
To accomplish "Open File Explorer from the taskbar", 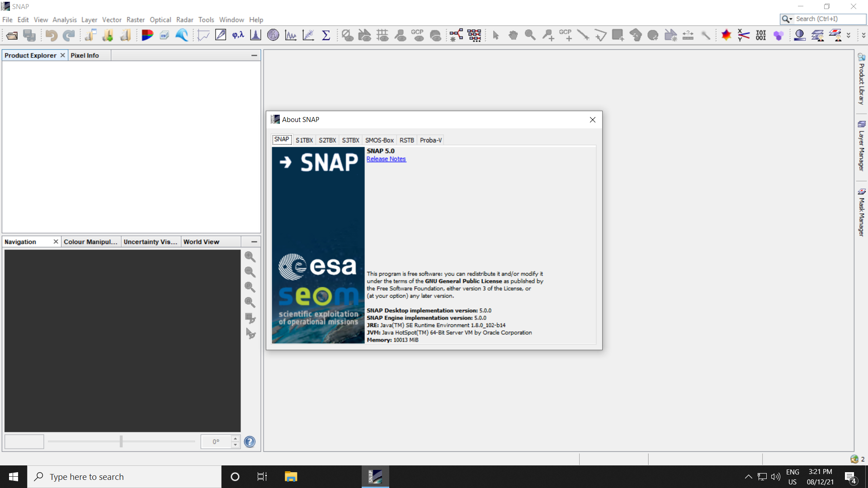I will click(291, 477).
